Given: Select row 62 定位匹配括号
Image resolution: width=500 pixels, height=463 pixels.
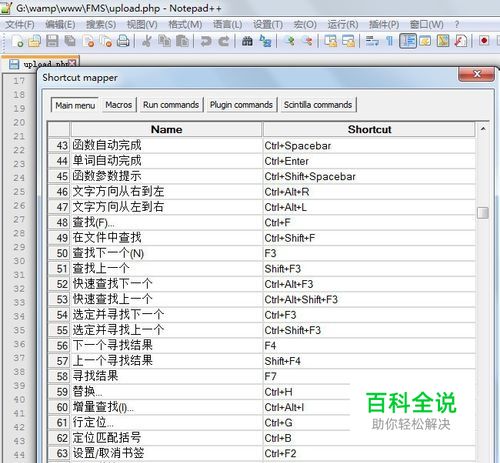Looking at the screenshot, I should (x=262, y=438).
